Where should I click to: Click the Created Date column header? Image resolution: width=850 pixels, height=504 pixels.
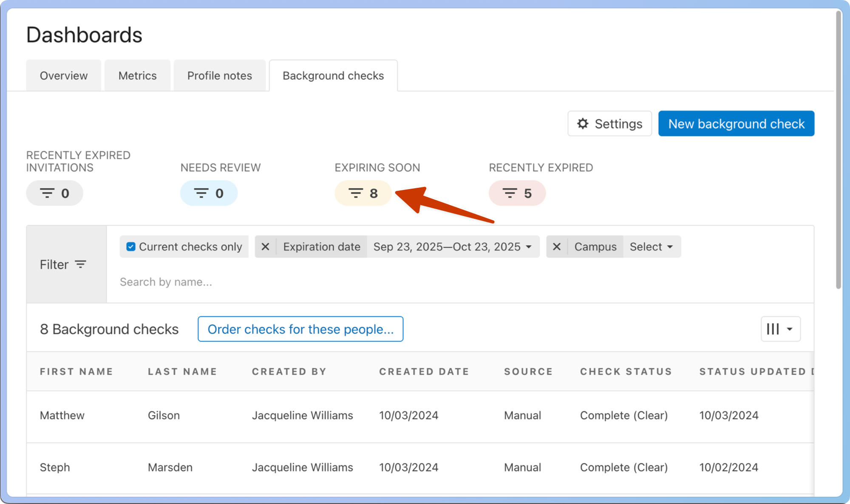click(424, 371)
